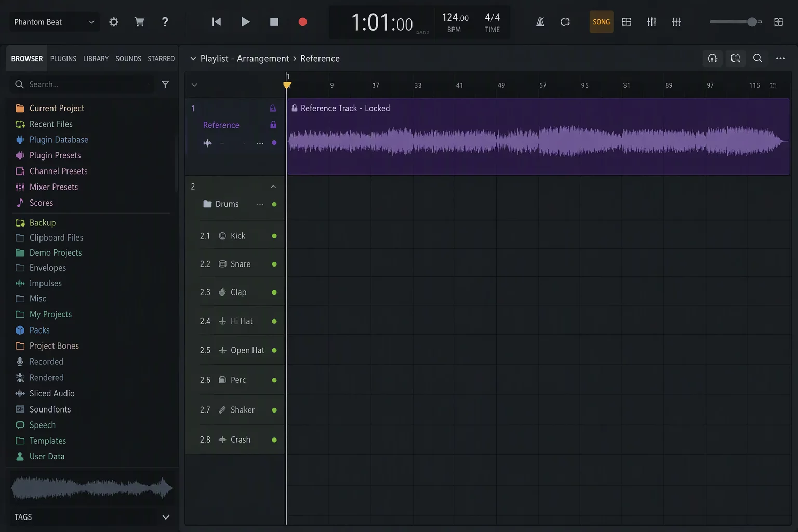Click the timeline header chevron
The width and height of the screenshot is (798, 532).
tap(194, 85)
